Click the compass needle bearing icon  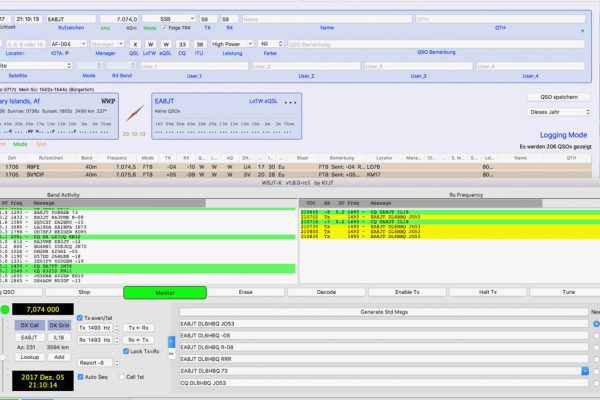click(x=135, y=113)
